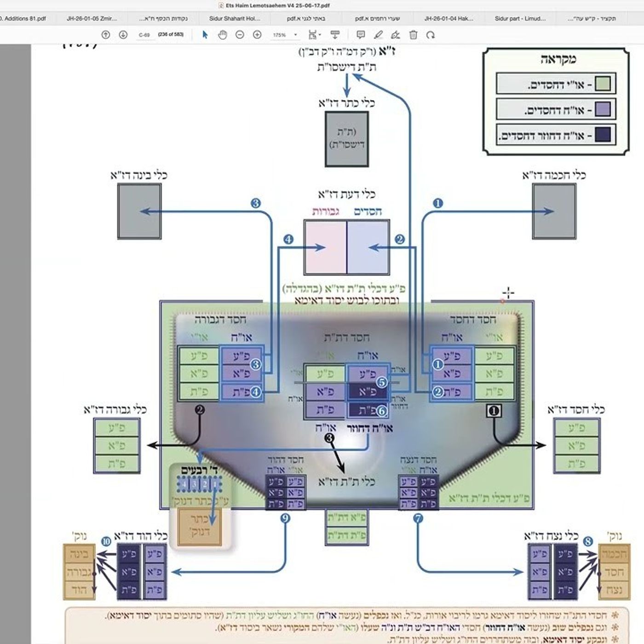
Task: Switch to the 'Additions 81.pdf' tab
Action: pyautogui.click(x=24, y=19)
